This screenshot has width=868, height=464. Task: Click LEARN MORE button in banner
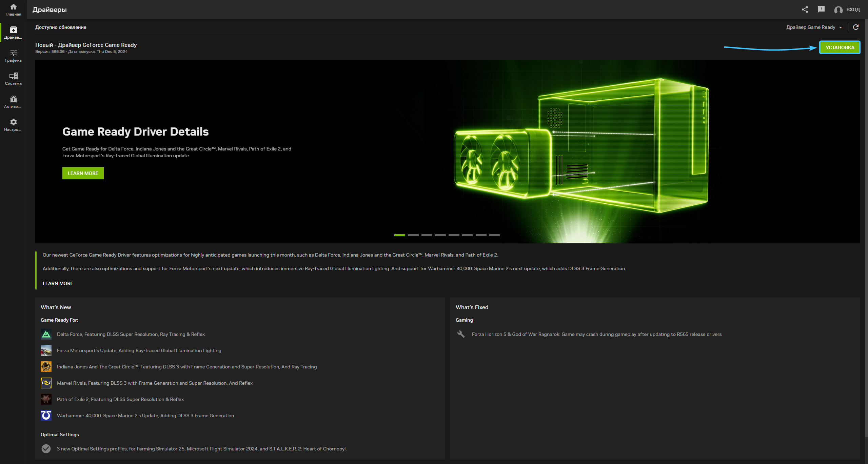tap(83, 173)
